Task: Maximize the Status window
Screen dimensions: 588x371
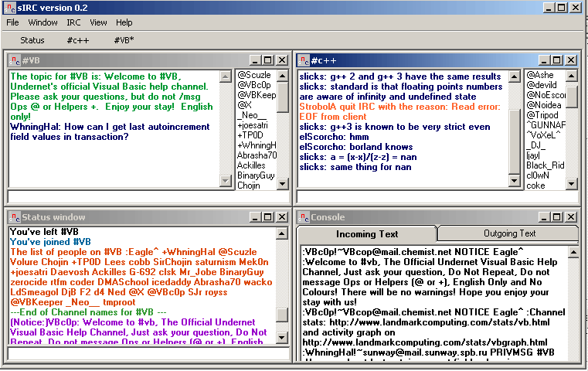Action: [x=268, y=217]
